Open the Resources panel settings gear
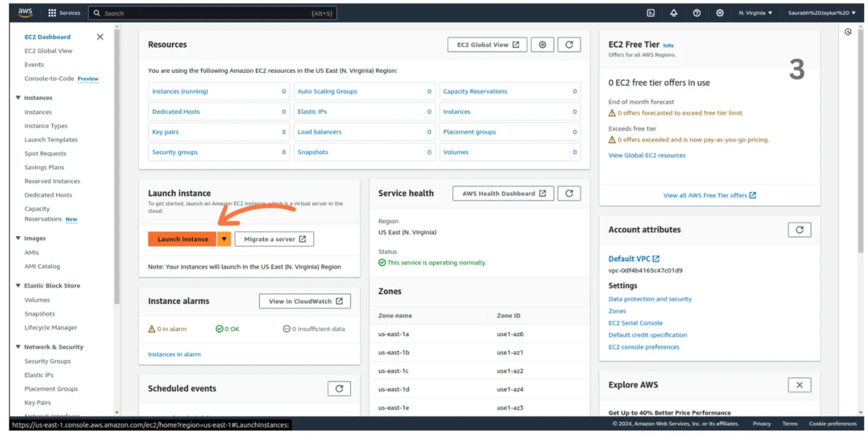This screenshot has width=868, height=438. tap(542, 44)
